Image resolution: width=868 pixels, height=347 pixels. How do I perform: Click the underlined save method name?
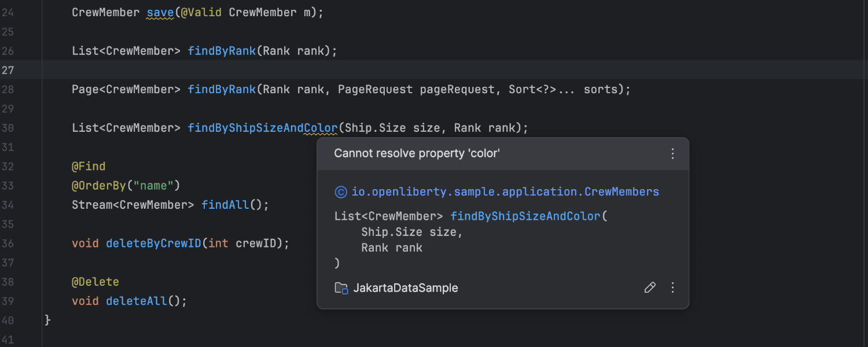pyautogui.click(x=160, y=13)
